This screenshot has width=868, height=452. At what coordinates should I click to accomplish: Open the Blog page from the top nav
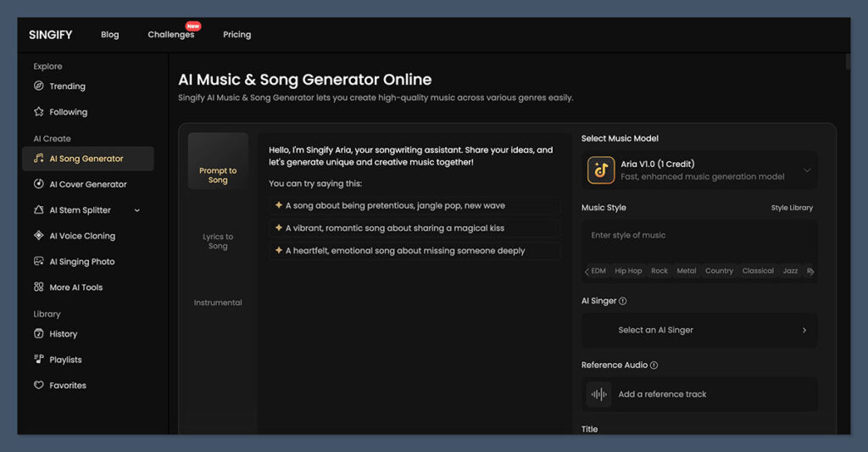pyautogui.click(x=109, y=34)
